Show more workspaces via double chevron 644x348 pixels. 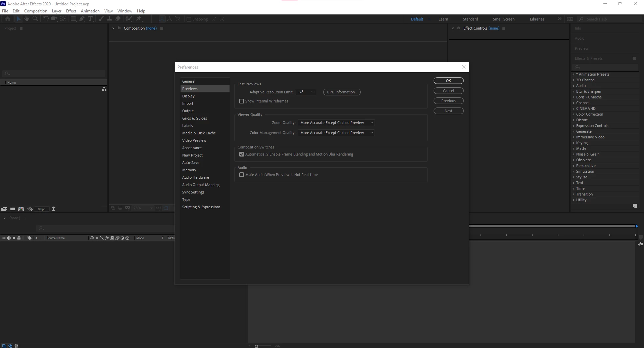pyautogui.click(x=559, y=19)
